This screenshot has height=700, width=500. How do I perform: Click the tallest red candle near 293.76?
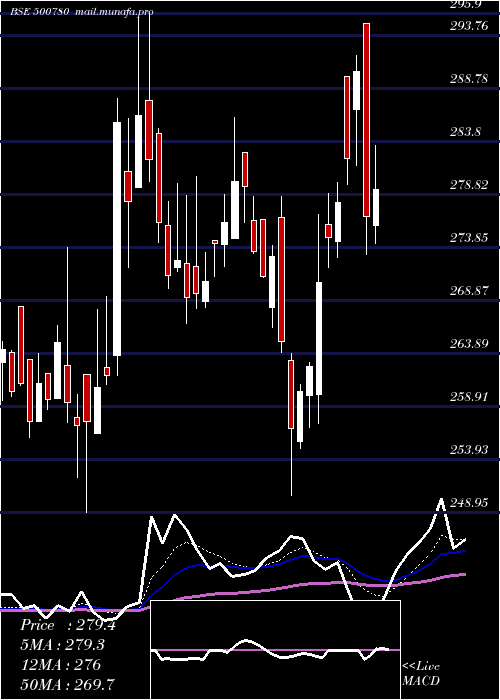[x=367, y=120]
